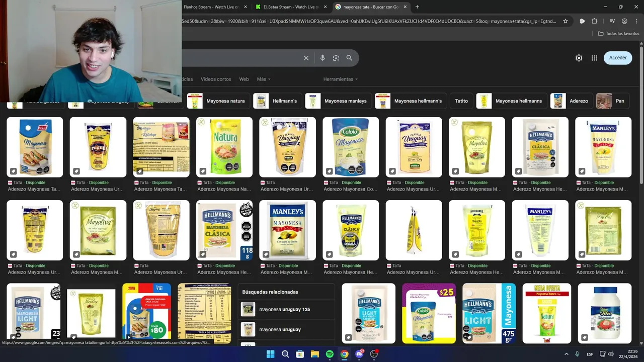Select the Pan suggestion chip
The image size is (644, 362).
(x=612, y=101)
